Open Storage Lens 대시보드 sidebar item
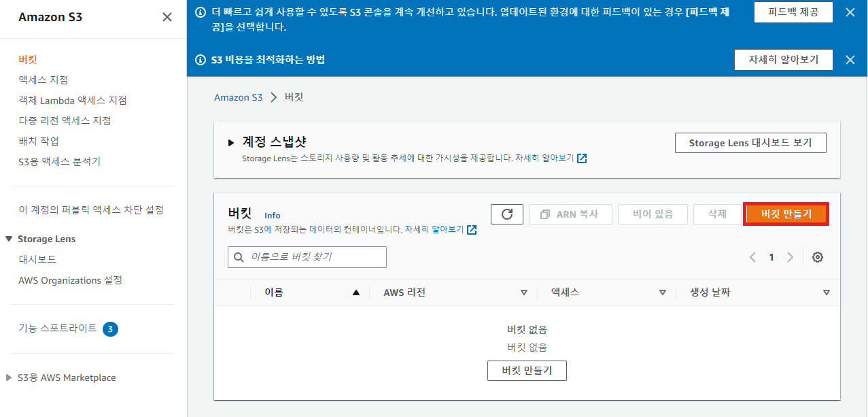 [x=37, y=259]
